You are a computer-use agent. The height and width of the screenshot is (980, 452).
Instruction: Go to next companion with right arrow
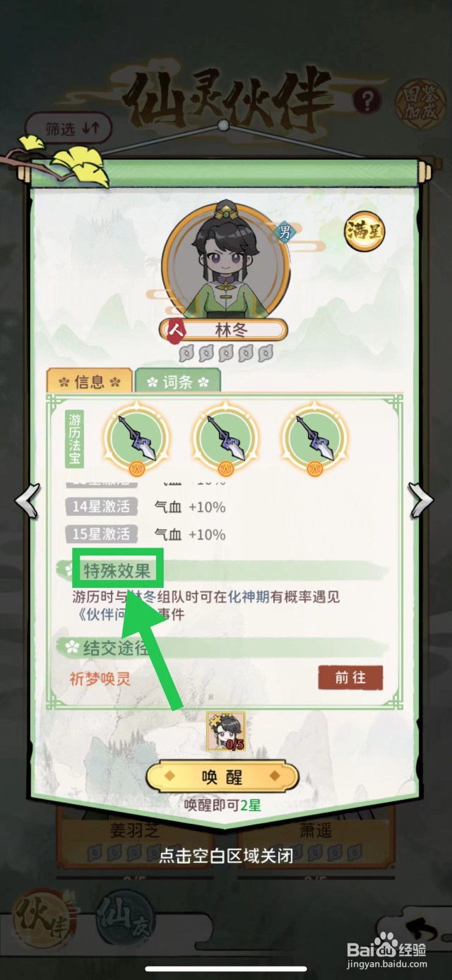tap(421, 500)
